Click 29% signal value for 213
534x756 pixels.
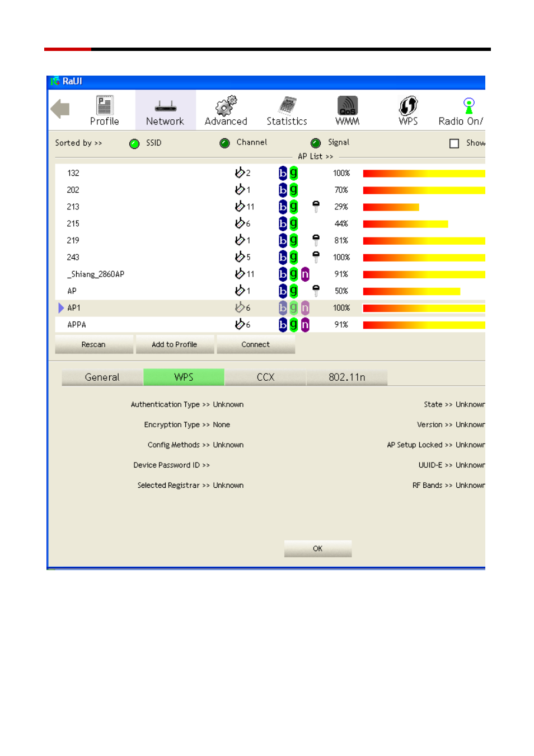(341, 207)
